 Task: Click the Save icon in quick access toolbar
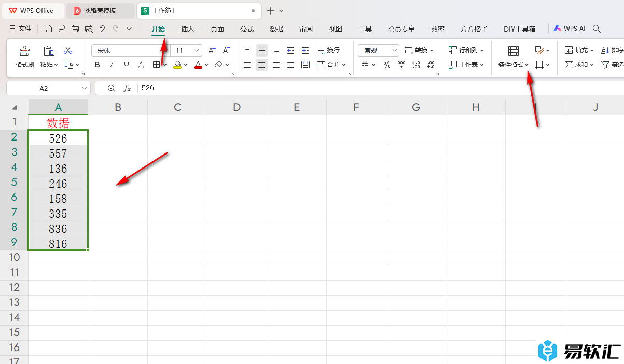48,29
